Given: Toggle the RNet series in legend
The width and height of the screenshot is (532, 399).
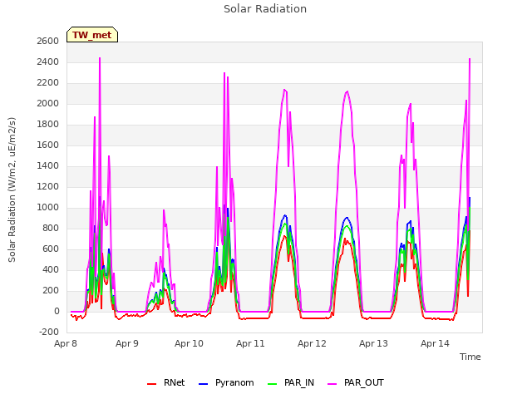Looking at the screenshot, I should tap(166, 382).
